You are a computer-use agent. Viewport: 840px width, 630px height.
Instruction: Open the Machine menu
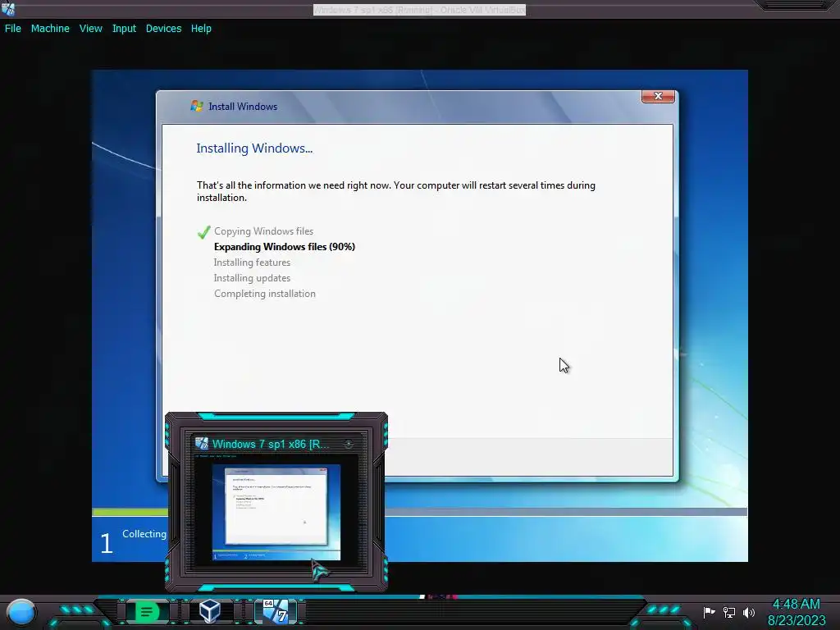[50, 29]
